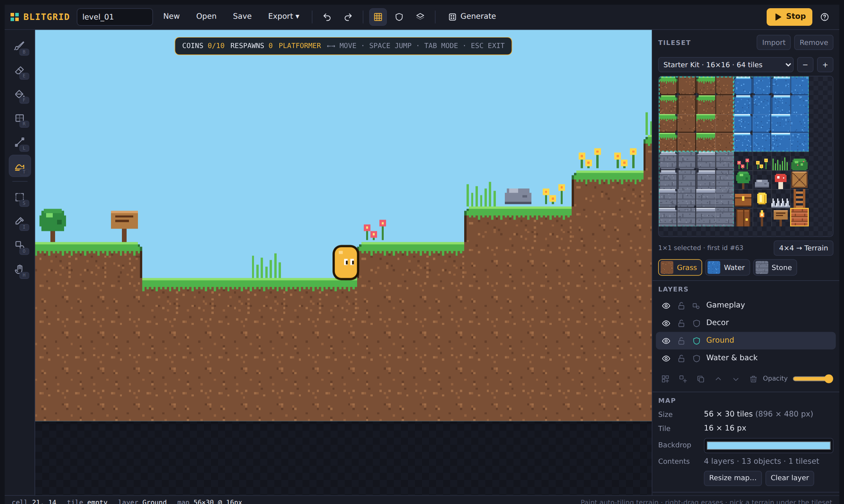Select the Terrain auto-tile tool
844x504 pixels.
click(20, 166)
